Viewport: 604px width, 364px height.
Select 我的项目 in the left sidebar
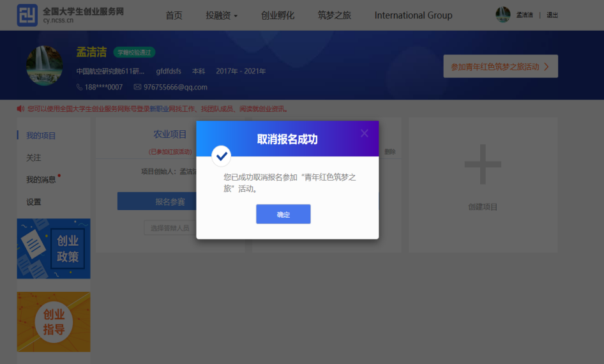[41, 136]
